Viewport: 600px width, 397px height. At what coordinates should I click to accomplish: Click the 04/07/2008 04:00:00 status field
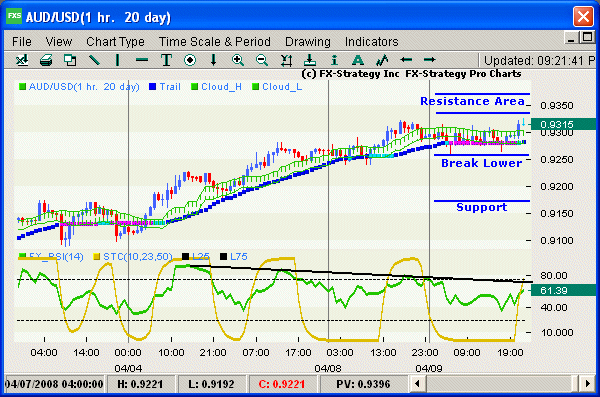pyautogui.click(x=54, y=384)
